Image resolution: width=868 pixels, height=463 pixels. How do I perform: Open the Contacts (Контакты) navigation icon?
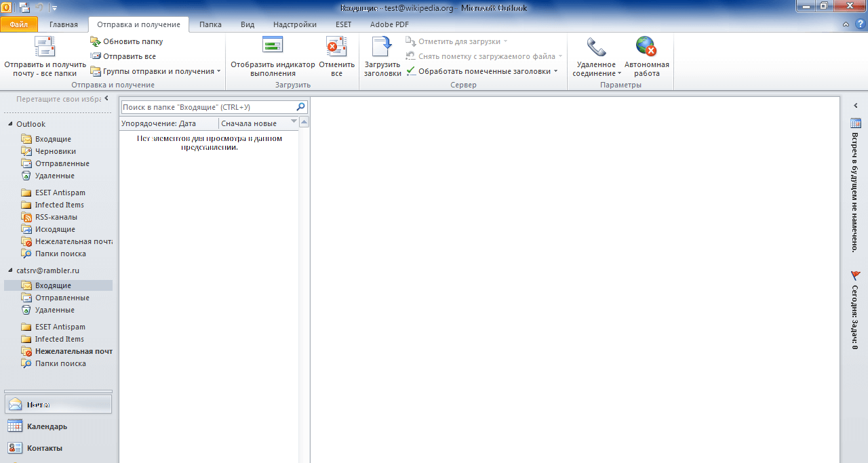tap(15, 448)
